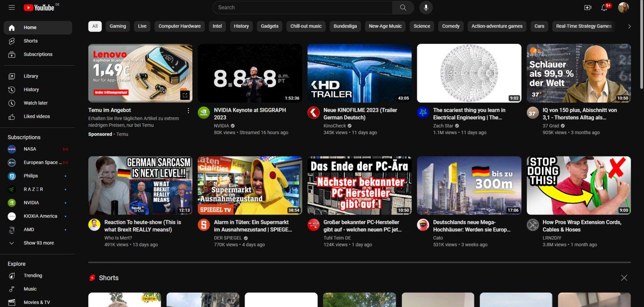Screen dimensions: 644x307
Task: Open Temu im Angebot ad title
Action: pyautogui.click(x=110, y=110)
